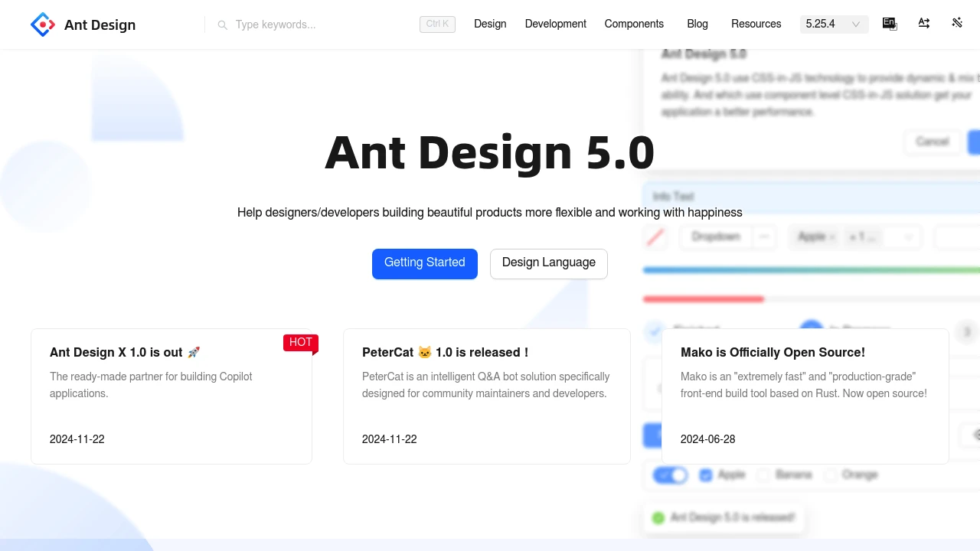Click the RTL direction switch icon
The height and width of the screenshot is (551, 980).
(x=924, y=24)
